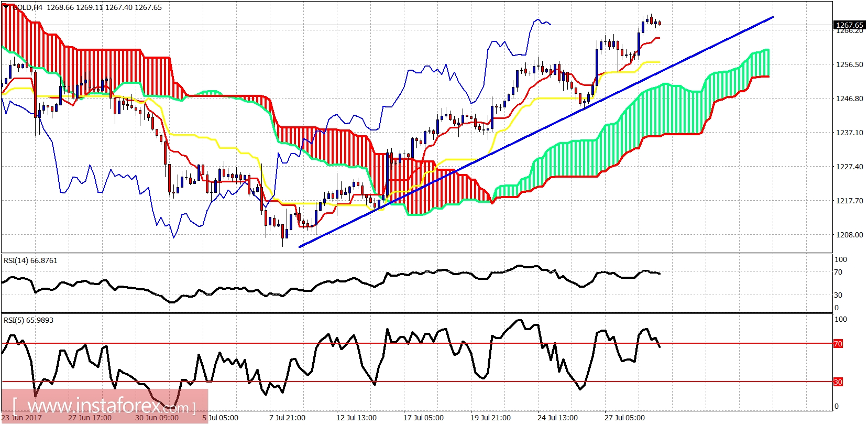The image size is (868, 425).
Task: Click the 1246.80 price axis label
Action: pos(849,99)
